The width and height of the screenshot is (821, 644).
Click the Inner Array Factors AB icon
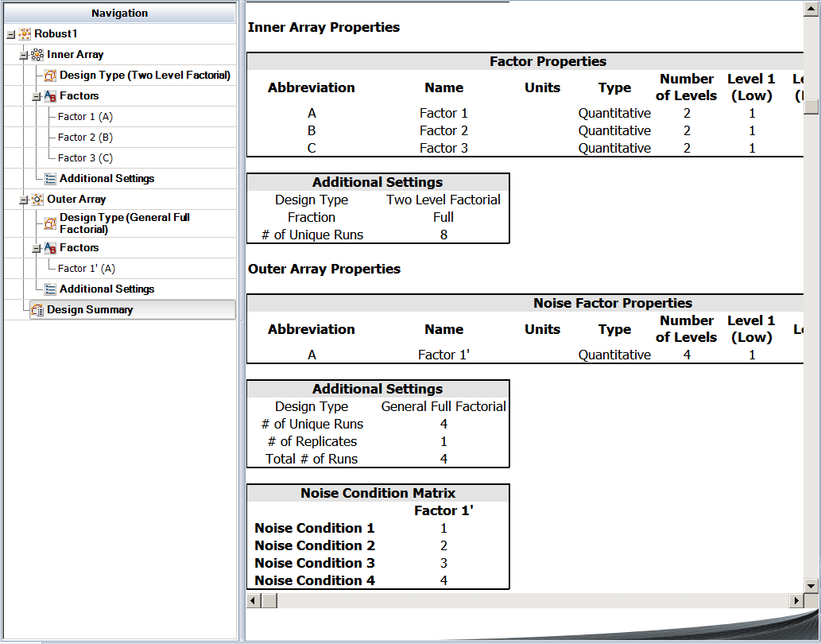pos(50,96)
